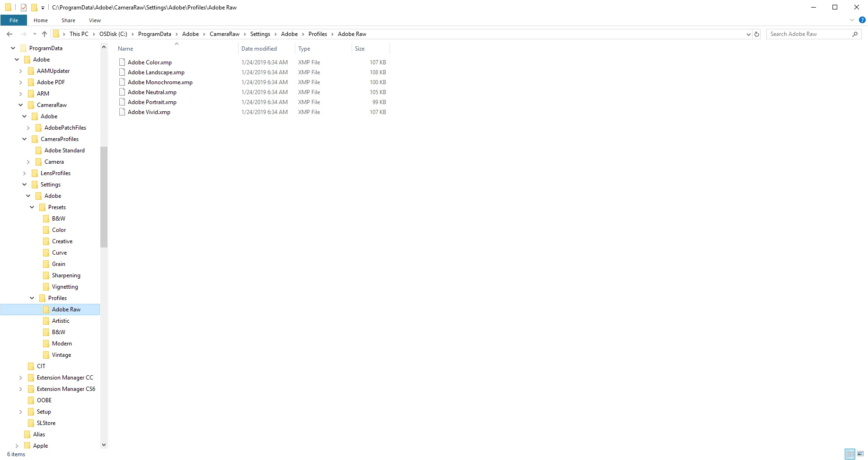The width and height of the screenshot is (868, 460).
Task: Open the View ribbon tab
Action: [95, 20]
